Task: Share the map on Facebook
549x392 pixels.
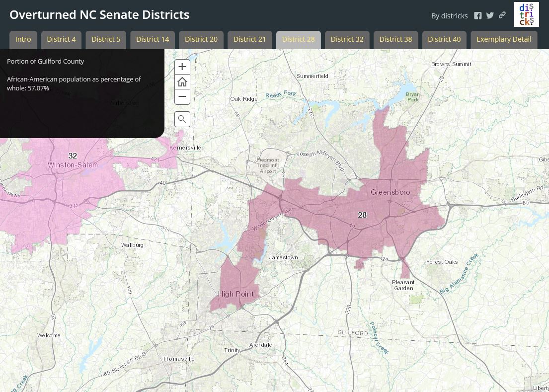Action: pos(477,15)
